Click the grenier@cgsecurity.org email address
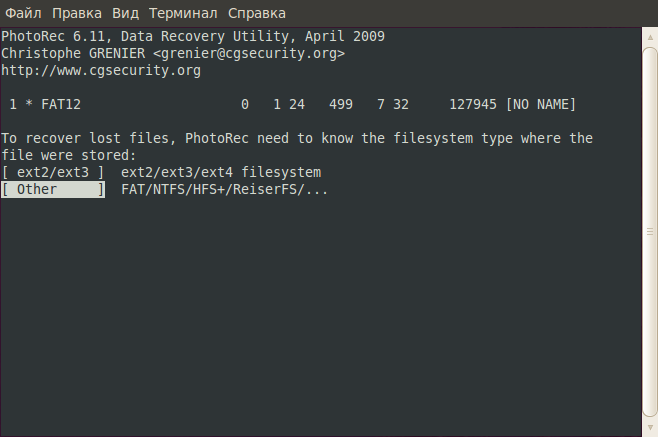Screen dimensions: 658x437 pyautogui.click(x=249, y=53)
